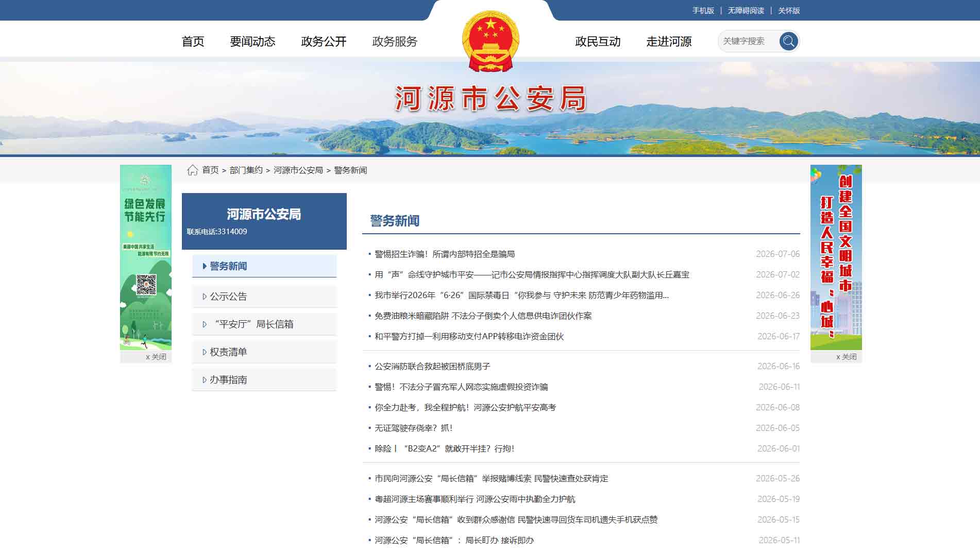Image resolution: width=980 pixels, height=556 pixels.
Task: Click the 警务新闻 section heading
Action: tap(395, 221)
